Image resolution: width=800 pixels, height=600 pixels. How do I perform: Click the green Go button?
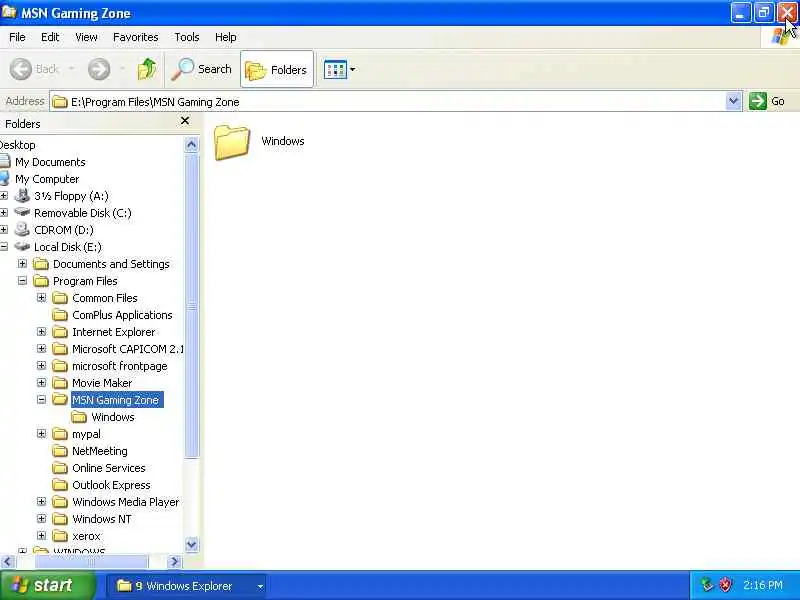tap(767, 101)
